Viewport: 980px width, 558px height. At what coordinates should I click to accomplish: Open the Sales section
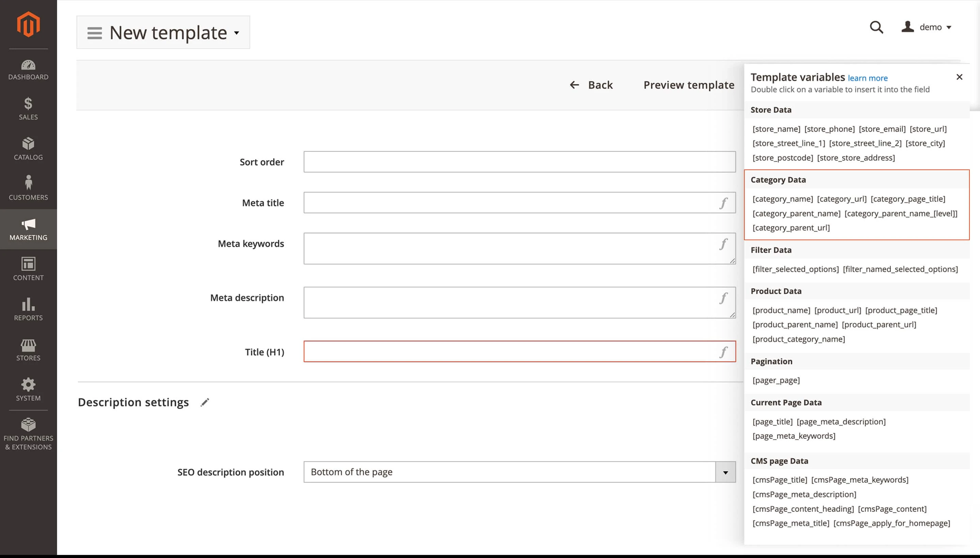28,110
